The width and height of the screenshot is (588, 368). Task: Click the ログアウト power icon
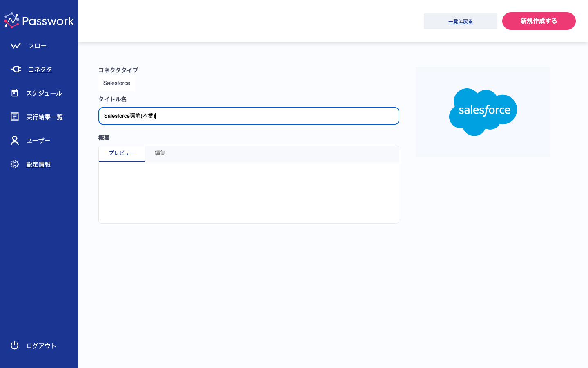[15, 346]
